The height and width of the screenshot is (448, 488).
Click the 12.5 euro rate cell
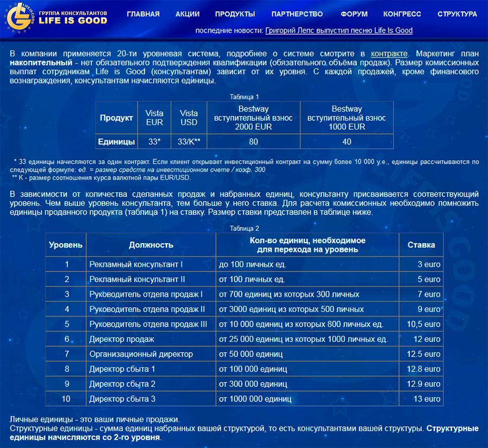point(421,354)
